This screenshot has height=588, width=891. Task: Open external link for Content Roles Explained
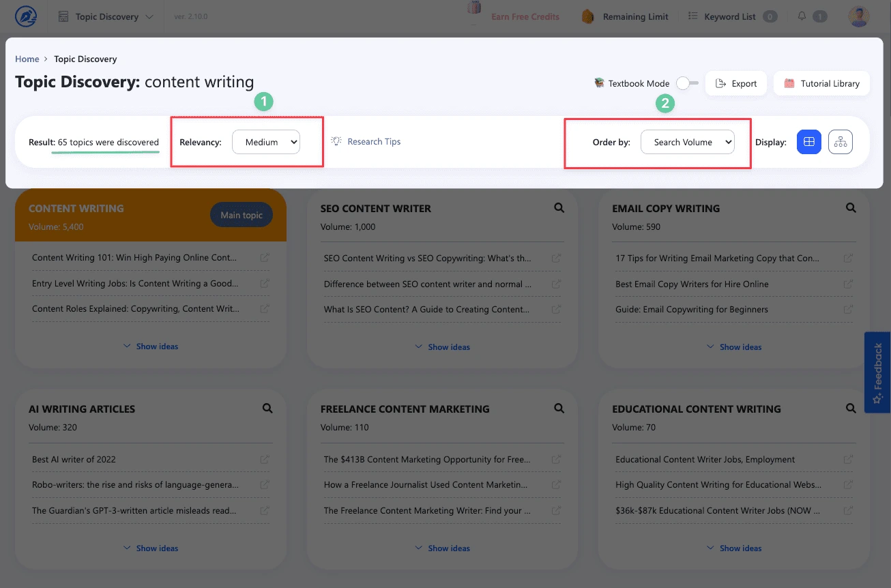point(265,309)
